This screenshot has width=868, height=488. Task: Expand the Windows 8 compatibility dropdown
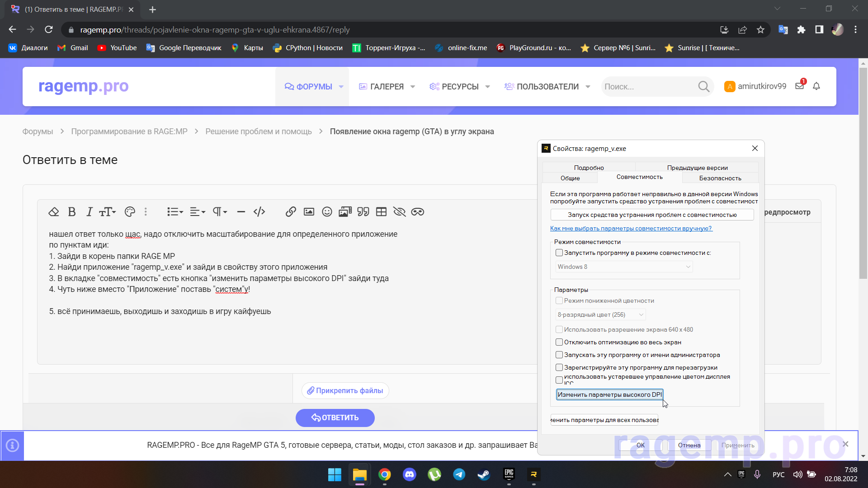624,267
